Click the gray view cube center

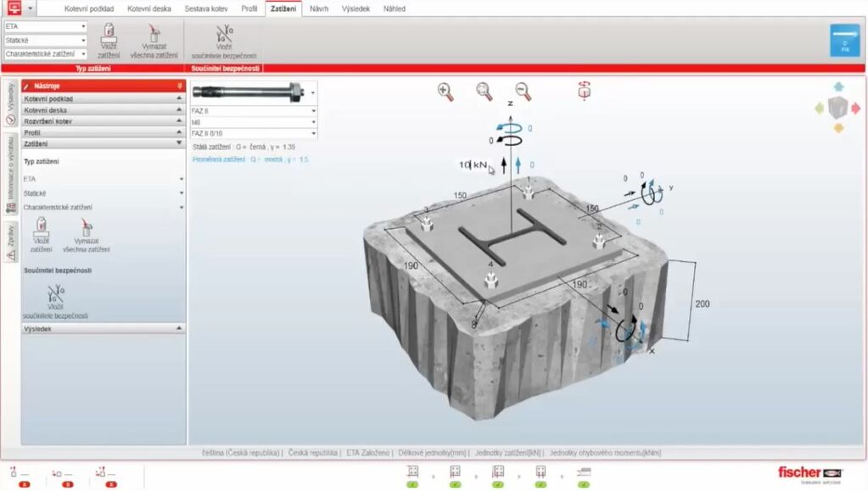838,108
